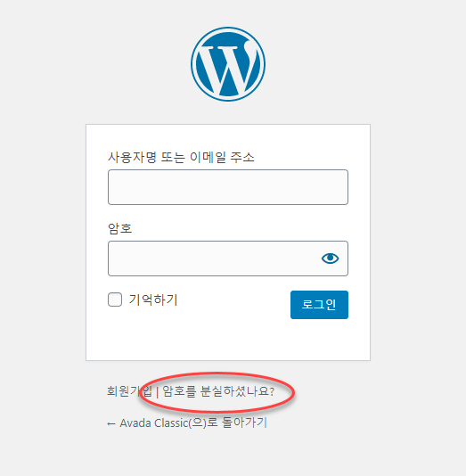Click the 기억하기 label text
Screen dimensions: 466x476
[x=153, y=300]
